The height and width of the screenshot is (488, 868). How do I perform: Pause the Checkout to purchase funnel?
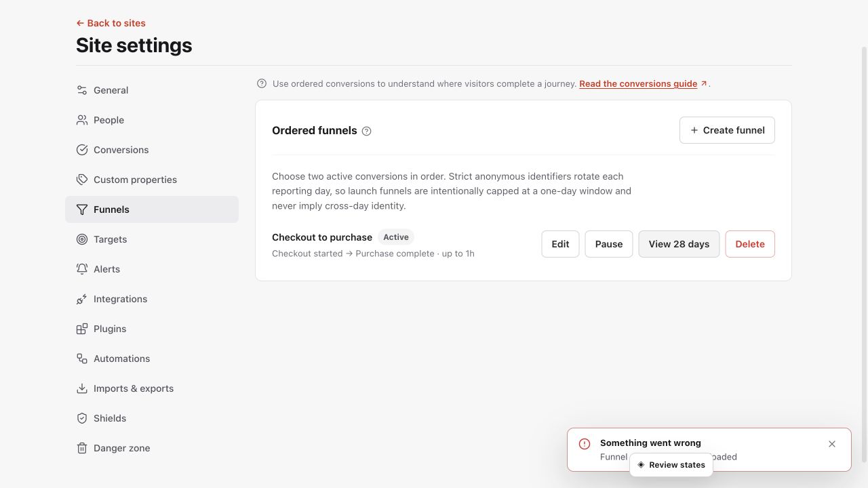click(x=609, y=244)
